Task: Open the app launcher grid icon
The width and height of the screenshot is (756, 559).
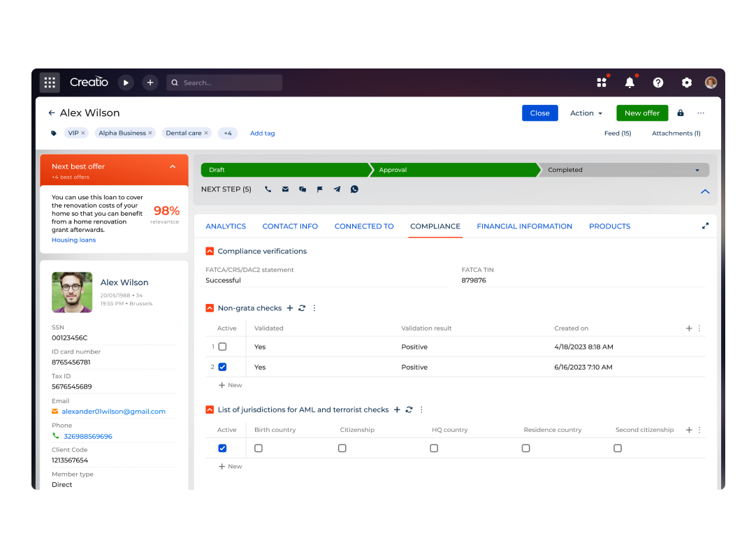Action: click(50, 82)
